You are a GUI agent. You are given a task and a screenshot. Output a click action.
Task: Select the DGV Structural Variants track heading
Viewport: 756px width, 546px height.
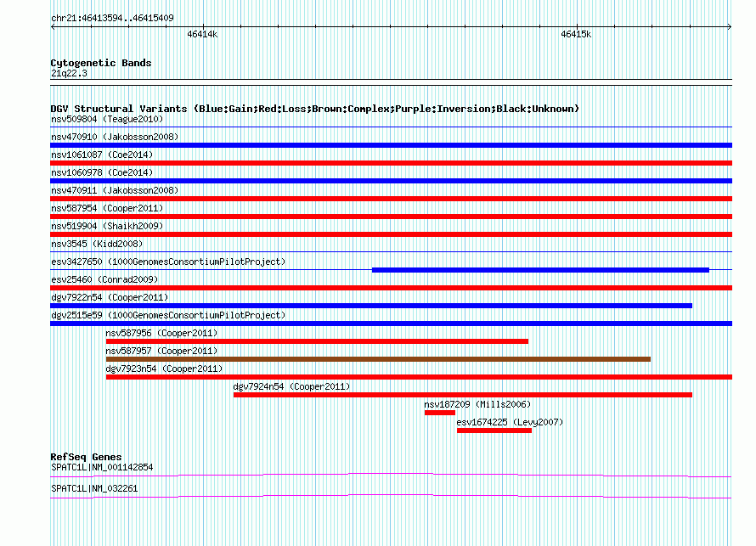pos(314,109)
